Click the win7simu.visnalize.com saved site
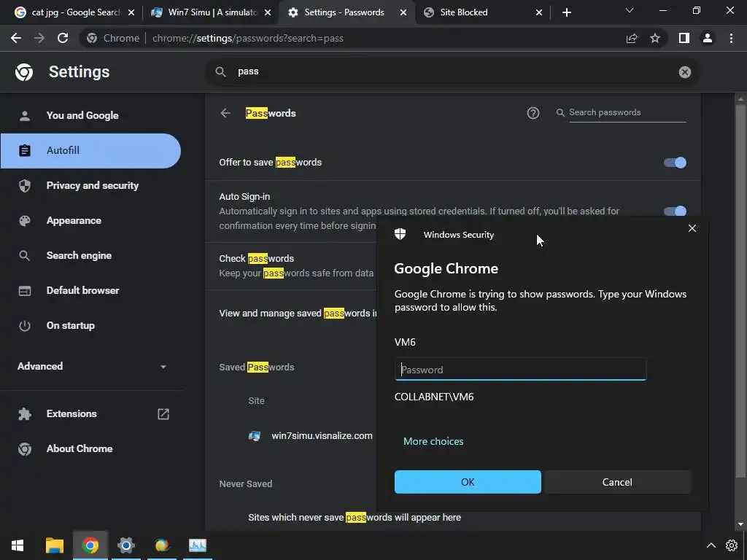 (x=322, y=436)
